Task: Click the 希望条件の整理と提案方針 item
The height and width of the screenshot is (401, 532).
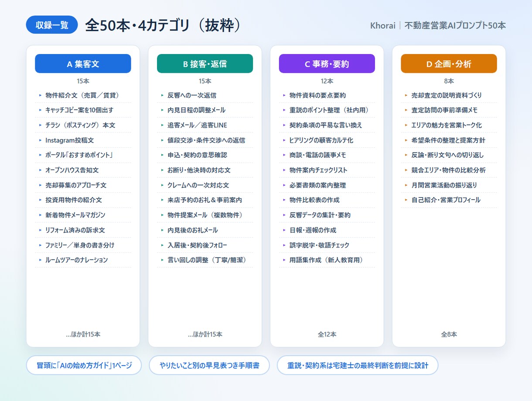Action: click(x=449, y=140)
